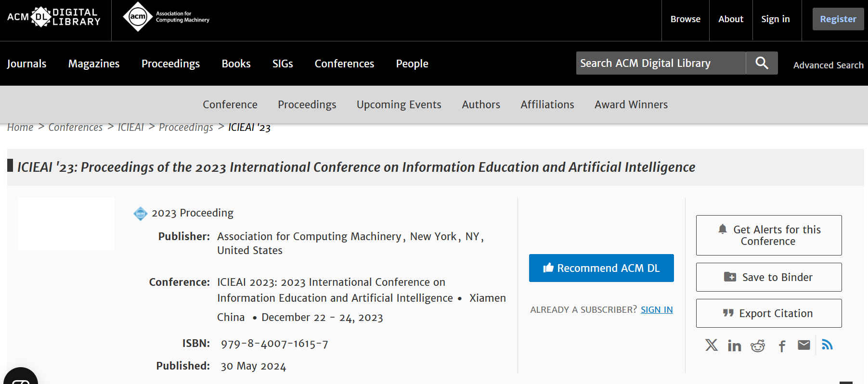The width and height of the screenshot is (868, 384).
Task: Click Export Citation
Action: coord(769,313)
